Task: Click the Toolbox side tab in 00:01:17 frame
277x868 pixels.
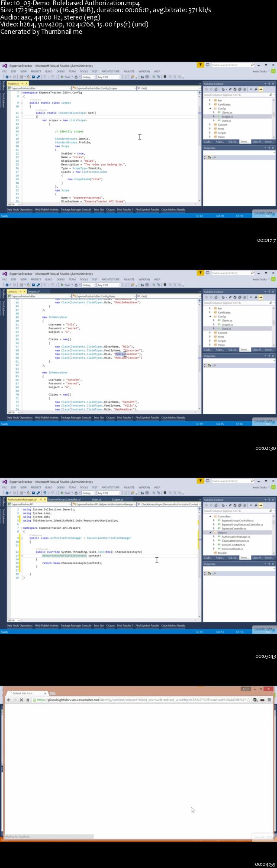Action: 3,85
